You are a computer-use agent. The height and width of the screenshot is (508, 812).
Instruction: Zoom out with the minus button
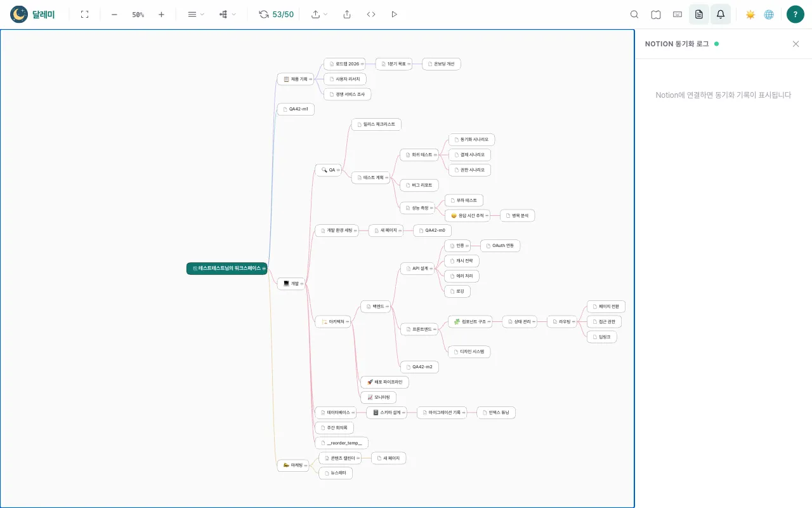(114, 14)
